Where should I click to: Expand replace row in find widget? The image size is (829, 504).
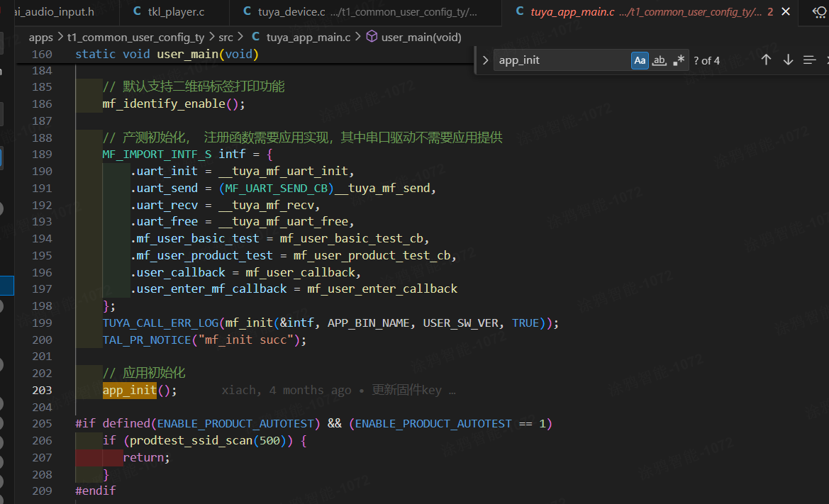click(x=485, y=60)
